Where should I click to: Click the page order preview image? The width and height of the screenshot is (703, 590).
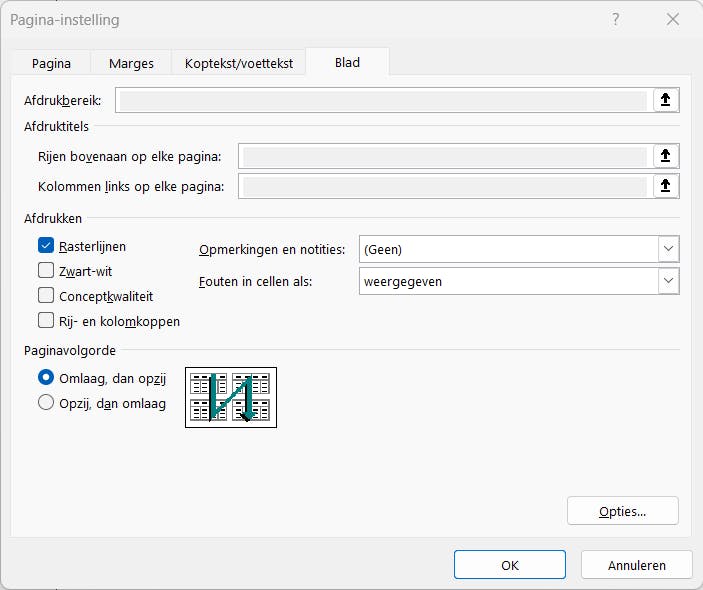point(231,397)
